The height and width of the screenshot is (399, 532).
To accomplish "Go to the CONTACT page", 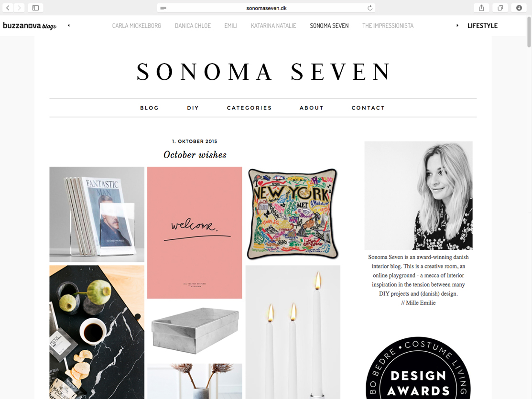I will click(x=368, y=108).
